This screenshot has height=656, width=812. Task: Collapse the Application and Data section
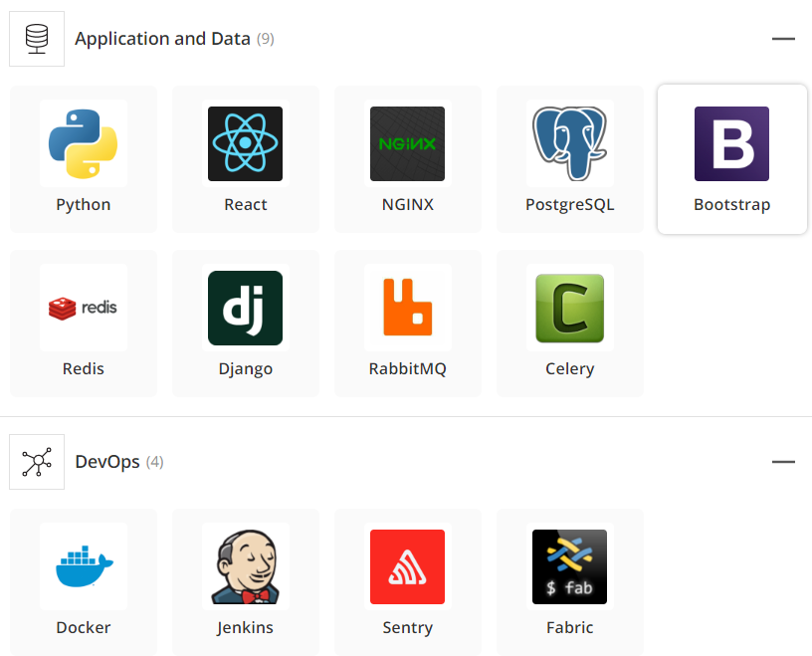coord(783,38)
